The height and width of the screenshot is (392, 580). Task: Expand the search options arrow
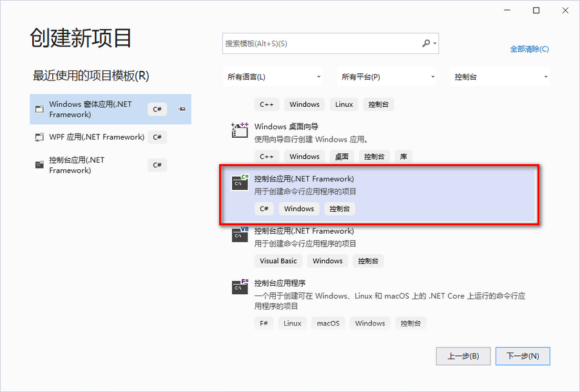pos(435,43)
